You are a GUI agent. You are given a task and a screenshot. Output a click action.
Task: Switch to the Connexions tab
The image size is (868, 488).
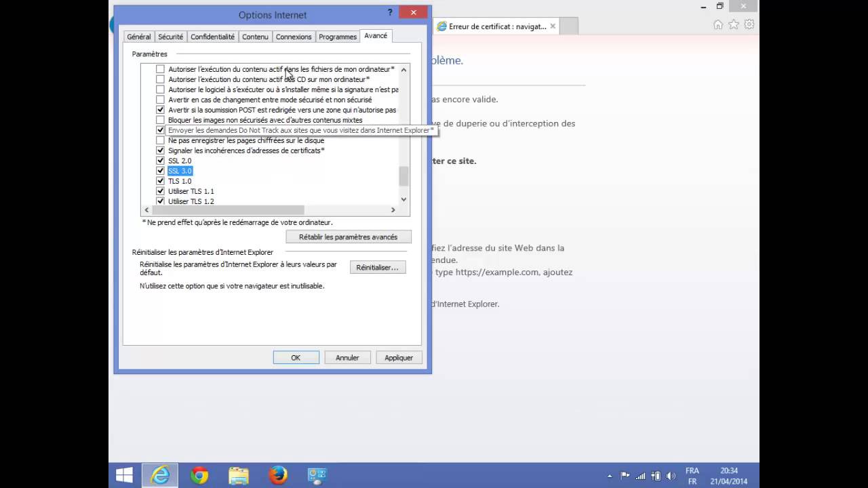click(294, 37)
